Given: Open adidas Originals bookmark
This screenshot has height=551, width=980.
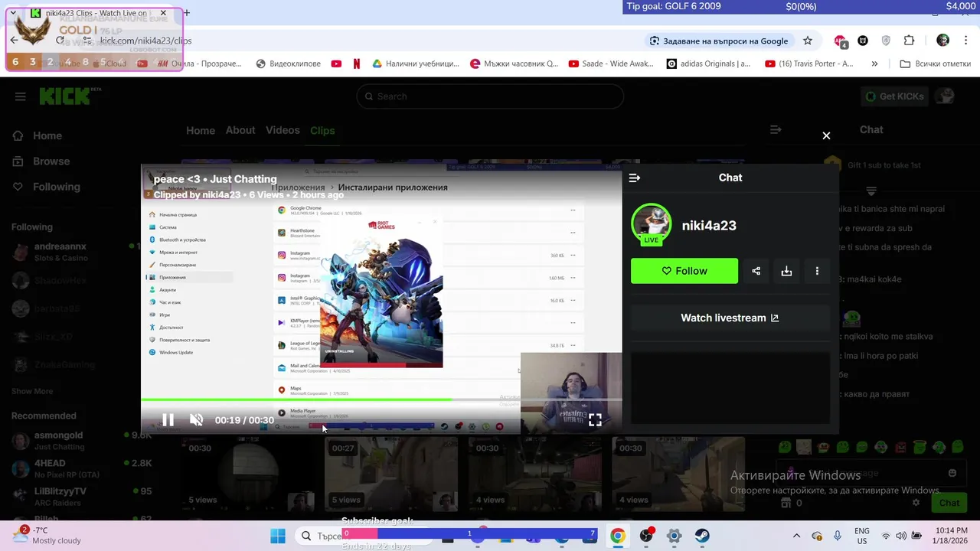Looking at the screenshot, I should coord(708,64).
